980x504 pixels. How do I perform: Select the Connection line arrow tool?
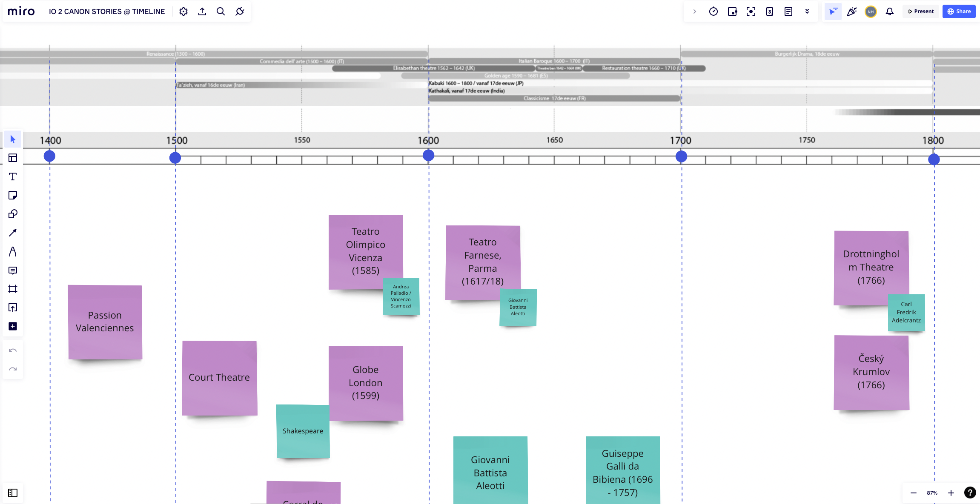click(13, 233)
